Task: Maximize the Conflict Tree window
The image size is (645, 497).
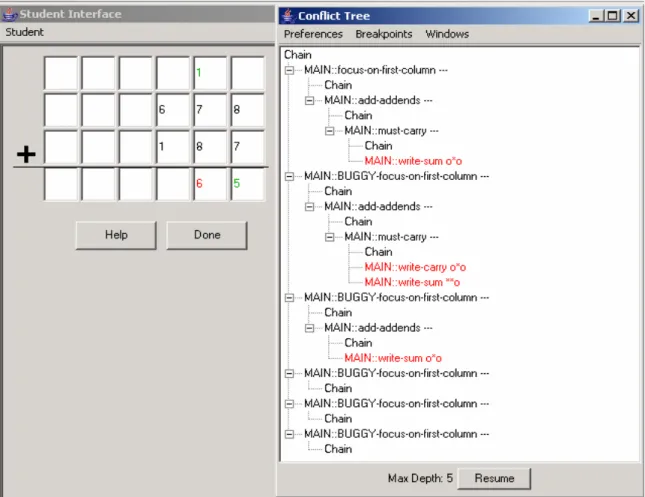Action: click(613, 16)
